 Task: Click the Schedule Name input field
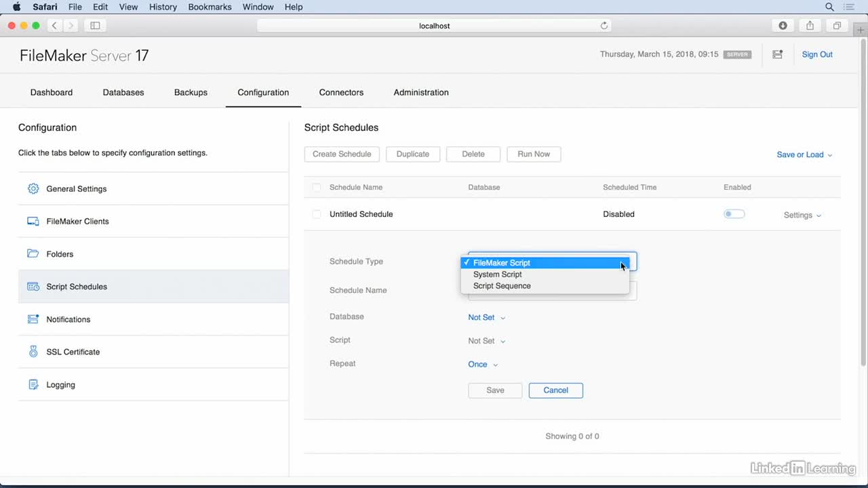click(x=552, y=291)
